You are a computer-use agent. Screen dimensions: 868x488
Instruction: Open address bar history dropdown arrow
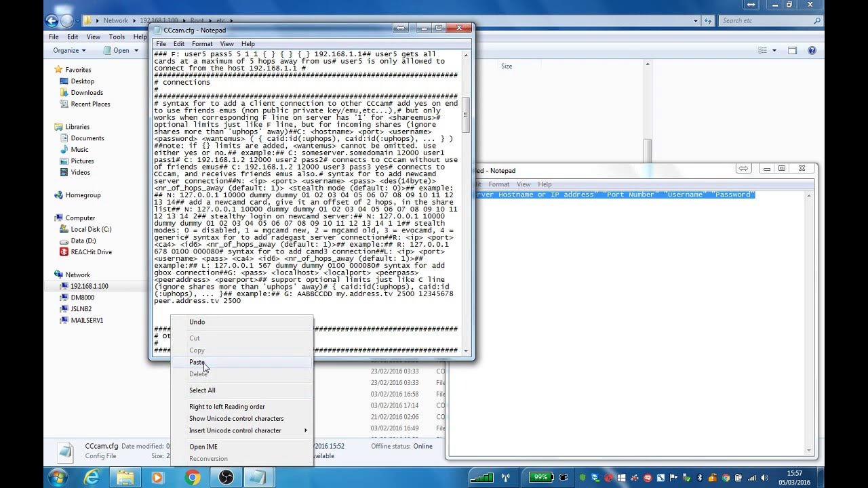point(695,21)
